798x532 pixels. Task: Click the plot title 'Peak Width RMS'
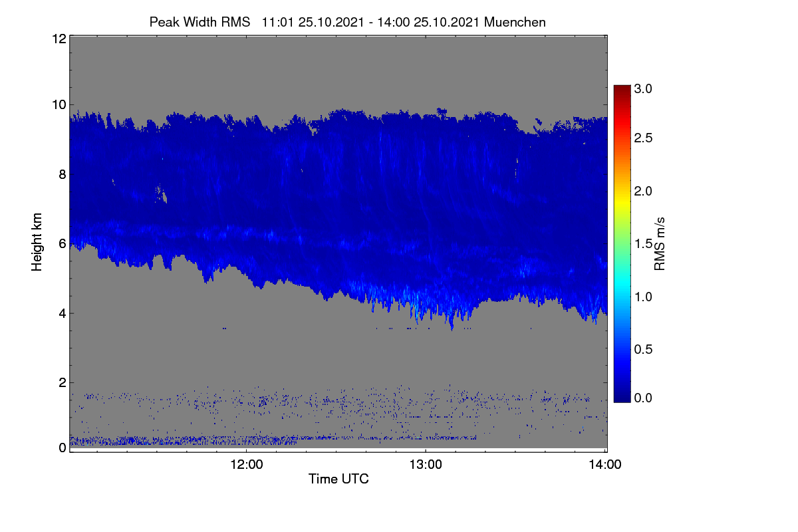pos(199,22)
